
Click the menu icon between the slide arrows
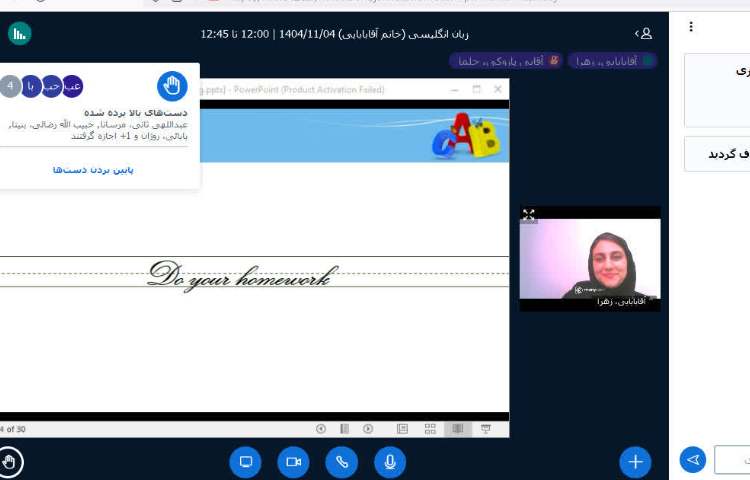(x=344, y=429)
